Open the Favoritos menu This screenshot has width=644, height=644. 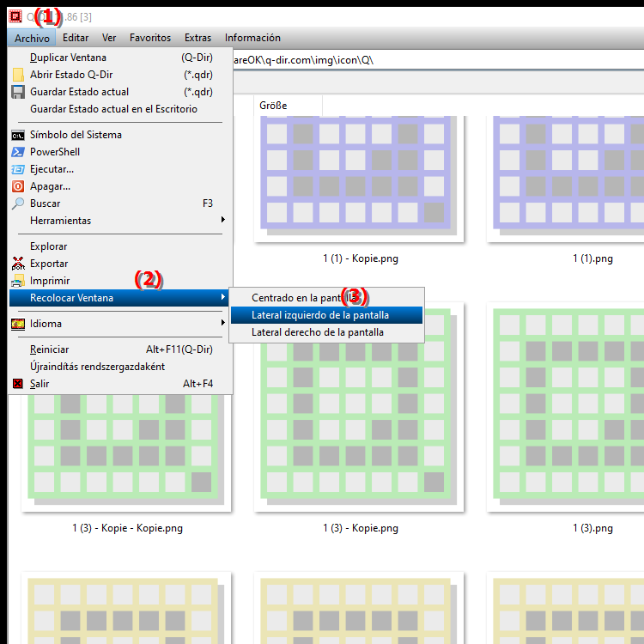[x=150, y=38]
